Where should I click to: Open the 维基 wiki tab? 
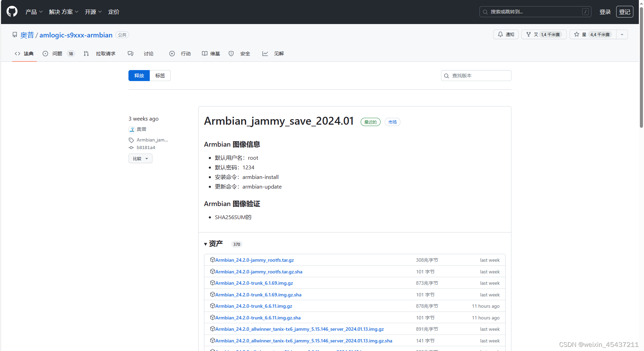point(211,54)
